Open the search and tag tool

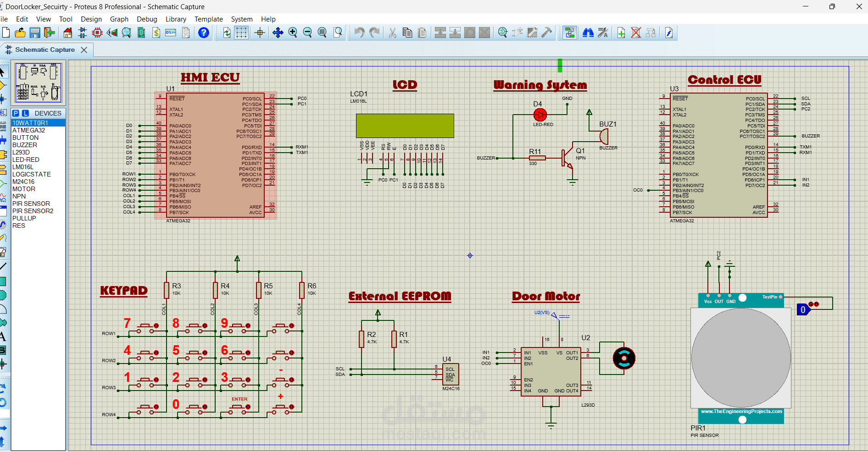coord(589,33)
